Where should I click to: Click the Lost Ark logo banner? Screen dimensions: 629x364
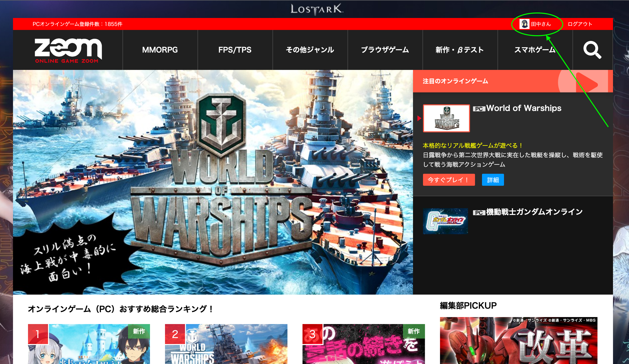click(317, 9)
